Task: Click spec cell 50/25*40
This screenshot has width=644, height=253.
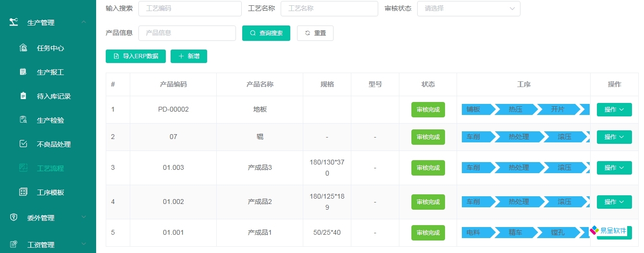Action: [327, 232]
